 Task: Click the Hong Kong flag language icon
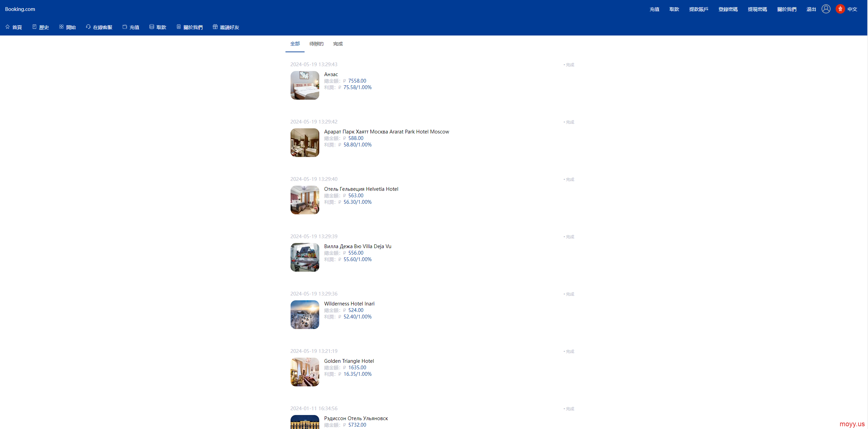[840, 9]
